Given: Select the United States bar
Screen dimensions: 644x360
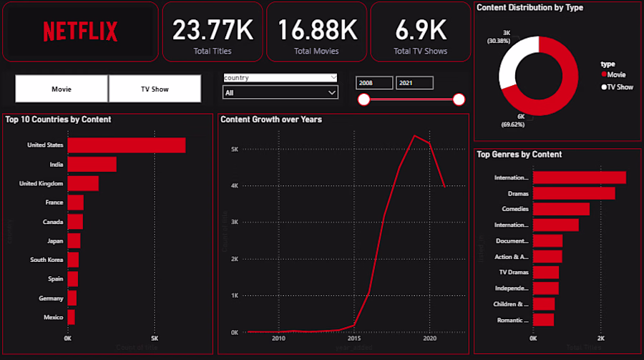Looking at the screenshot, I should coord(127,145).
